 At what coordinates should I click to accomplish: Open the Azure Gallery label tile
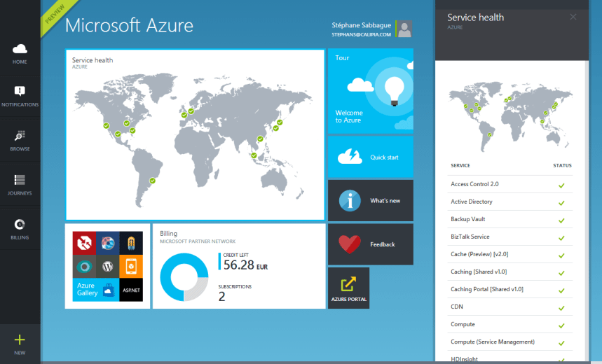pyautogui.click(x=95, y=290)
